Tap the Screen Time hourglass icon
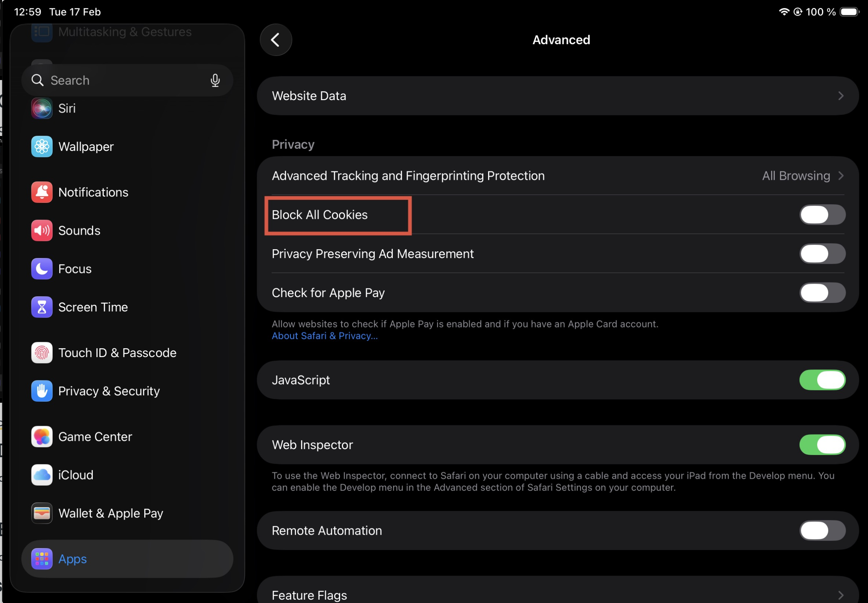 [x=42, y=307]
